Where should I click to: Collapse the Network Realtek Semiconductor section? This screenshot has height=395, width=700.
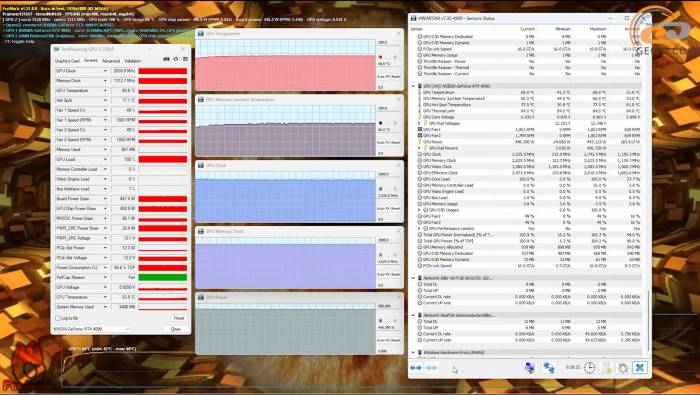coord(413,315)
